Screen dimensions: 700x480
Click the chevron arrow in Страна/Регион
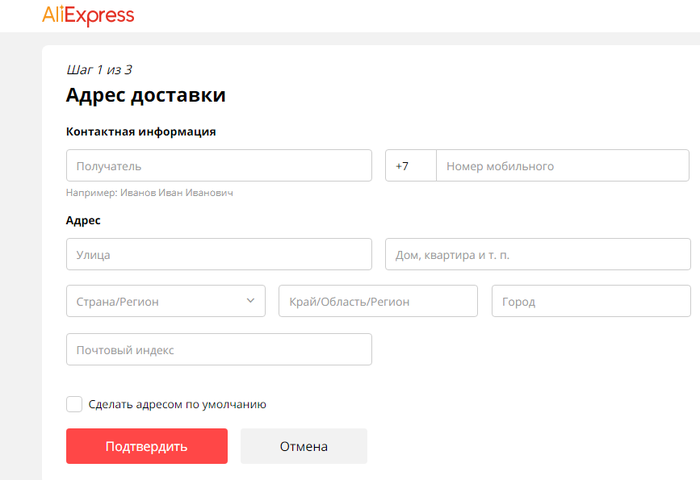tap(250, 300)
